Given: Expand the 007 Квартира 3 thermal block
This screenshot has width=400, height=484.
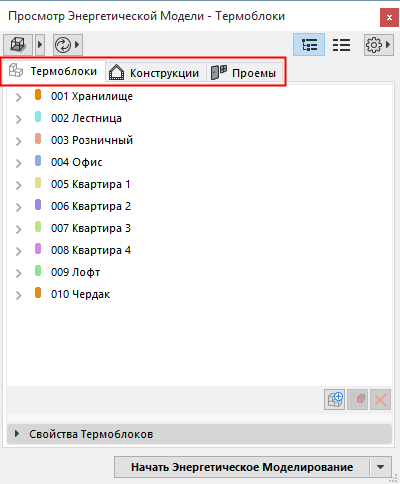Looking at the screenshot, I should click(19, 229).
